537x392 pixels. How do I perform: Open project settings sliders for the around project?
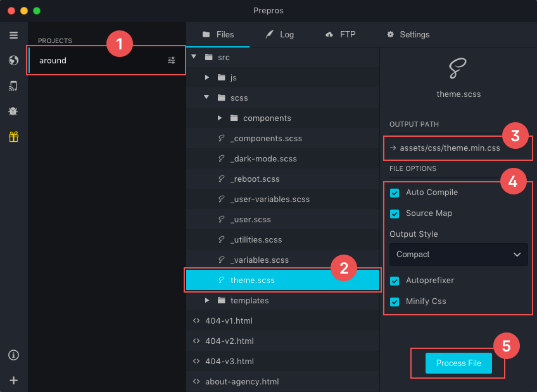tap(171, 60)
